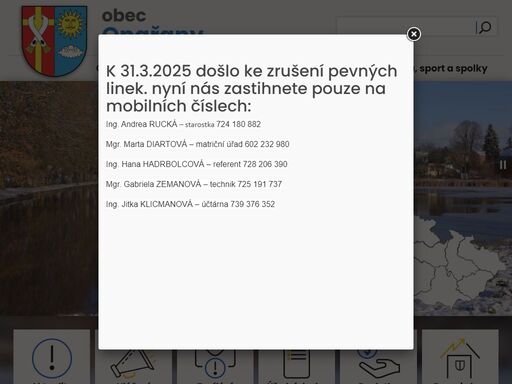Screen dimensions: 512x384
Task: Click the municipal coat of arms logo
Action: tap(54, 41)
